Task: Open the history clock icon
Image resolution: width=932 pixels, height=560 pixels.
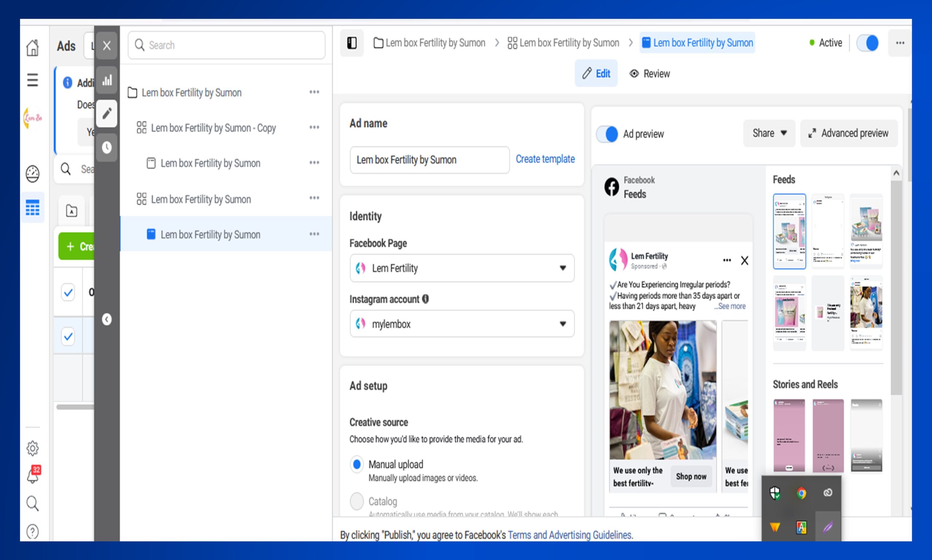Action: coord(107,147)
